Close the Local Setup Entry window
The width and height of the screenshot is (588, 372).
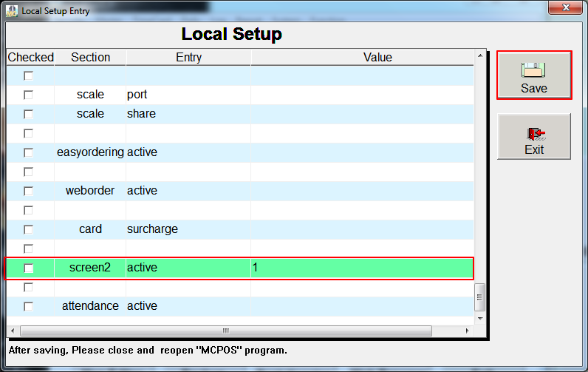pyautogui.click(x=566, y=7)
